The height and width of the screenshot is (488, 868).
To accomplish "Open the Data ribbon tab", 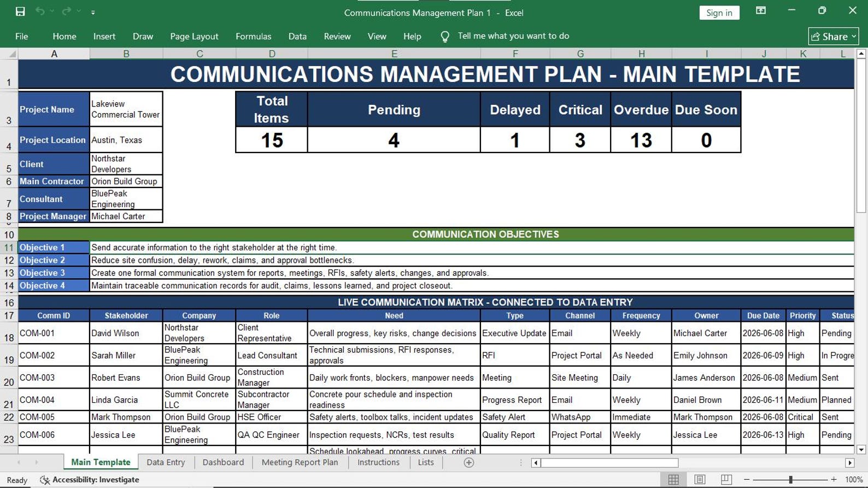I will coord(297,36).
